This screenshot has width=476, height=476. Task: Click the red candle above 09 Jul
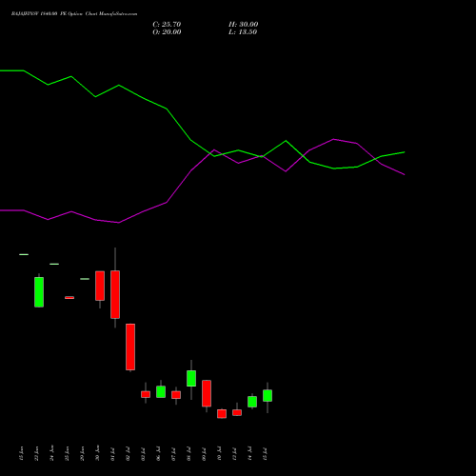(207, 393)
